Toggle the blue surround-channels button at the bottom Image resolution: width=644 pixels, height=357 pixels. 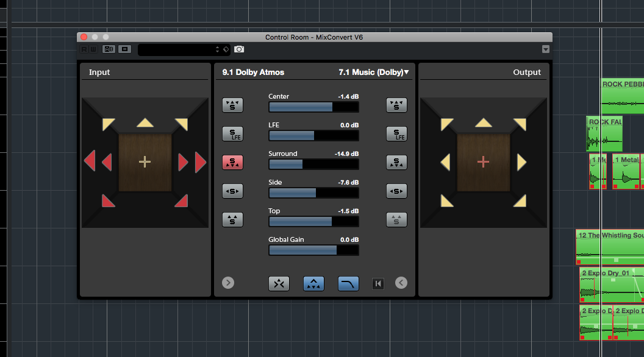(314, 283)
